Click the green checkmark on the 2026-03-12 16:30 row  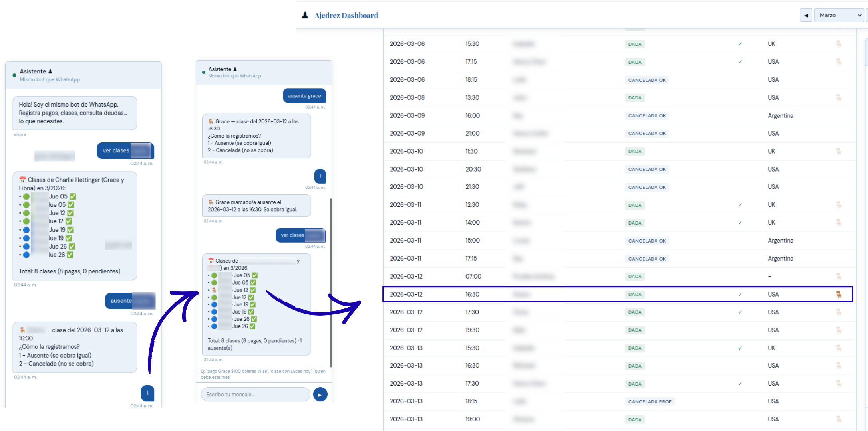click(740, 294)
